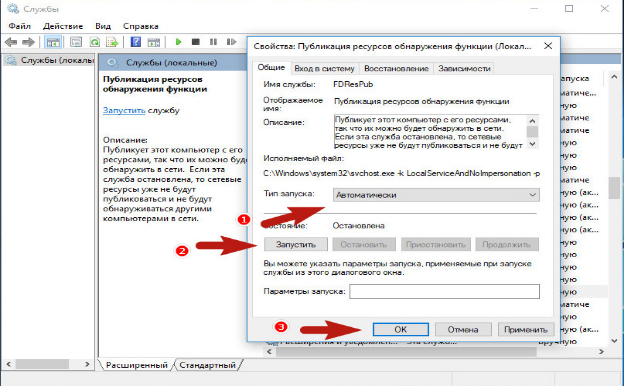This screenshot has width=624, height=386.
Task: Start the service with the green play icon
Action: click(178, 42)
